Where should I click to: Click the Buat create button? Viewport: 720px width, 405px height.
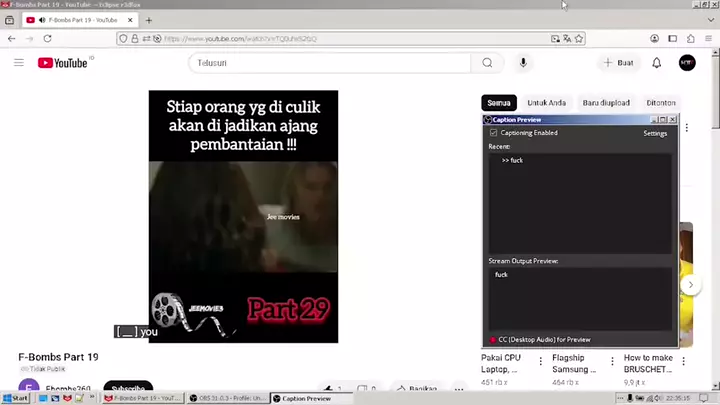(x=619, y=63)
